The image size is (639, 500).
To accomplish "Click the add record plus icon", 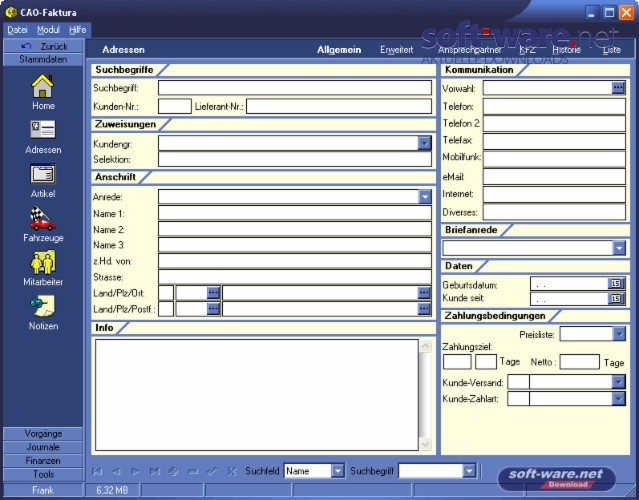I will (x=174, y=471).
